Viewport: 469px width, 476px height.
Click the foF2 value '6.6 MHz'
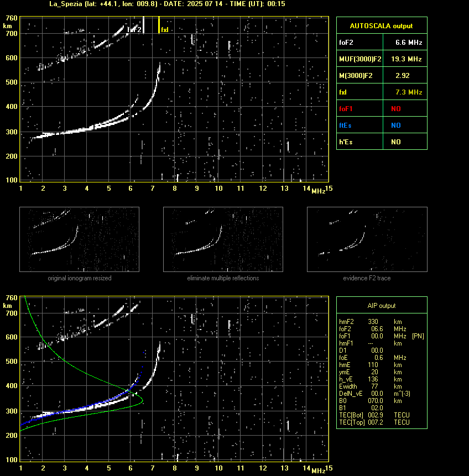[409, 43]
